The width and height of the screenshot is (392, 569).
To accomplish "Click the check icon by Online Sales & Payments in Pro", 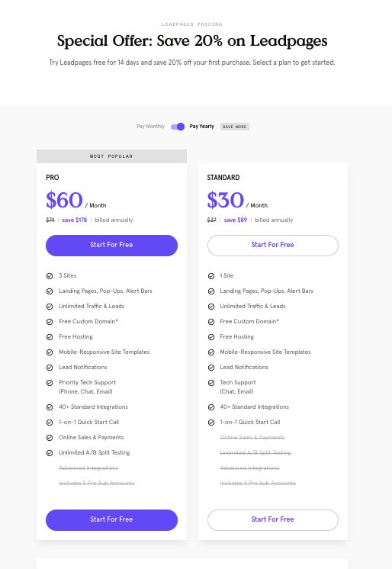I will (x=50, y=438).
